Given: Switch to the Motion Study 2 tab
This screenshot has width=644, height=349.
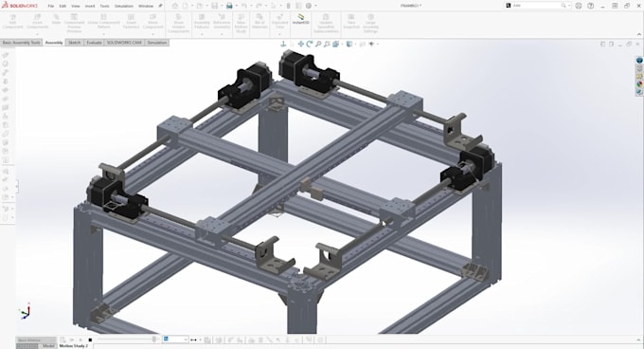Looking at the screenshot, I should [74, 346].
